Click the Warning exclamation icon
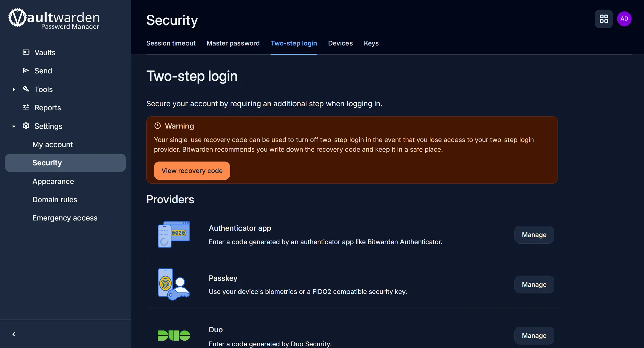The height and width of the screenshot is (348, 644). pyautogui.click(x=157, y=126)
